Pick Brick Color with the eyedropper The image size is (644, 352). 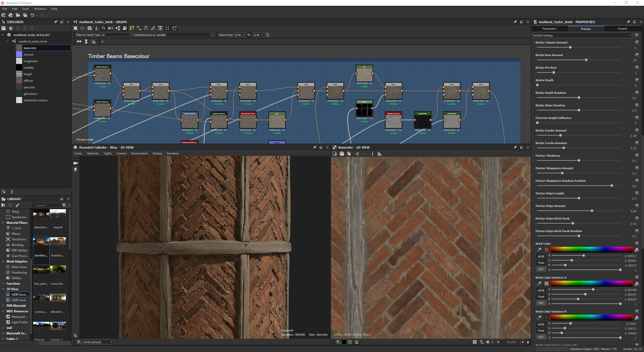(x=539, y=250)
